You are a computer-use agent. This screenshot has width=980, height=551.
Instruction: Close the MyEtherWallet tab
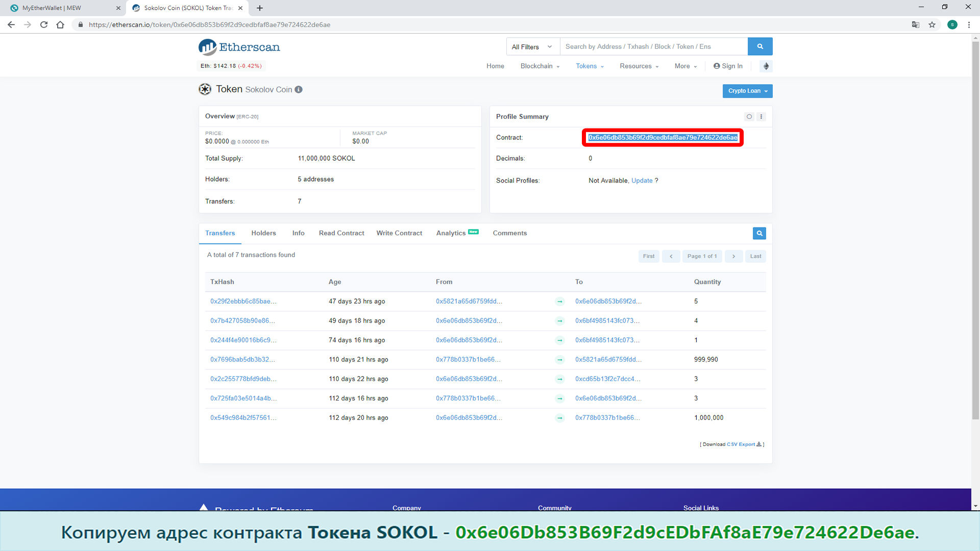click(x=118, y=8)
